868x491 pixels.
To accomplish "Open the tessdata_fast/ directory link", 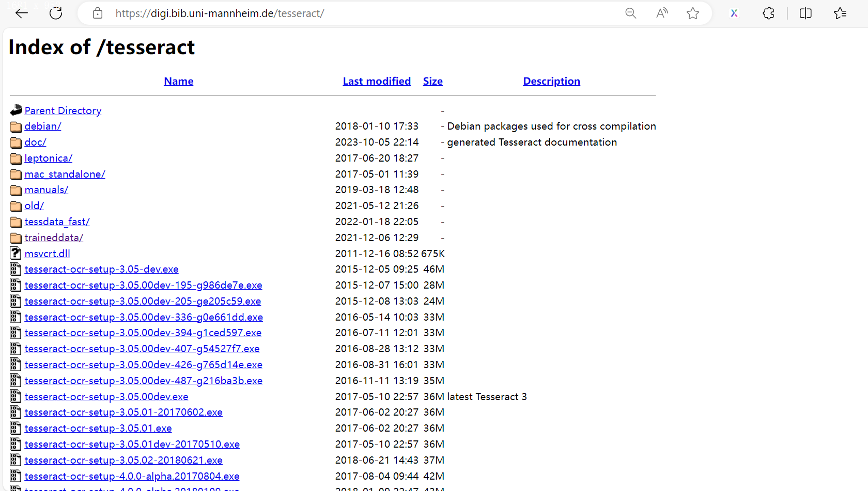I will (x=57, y=221).
